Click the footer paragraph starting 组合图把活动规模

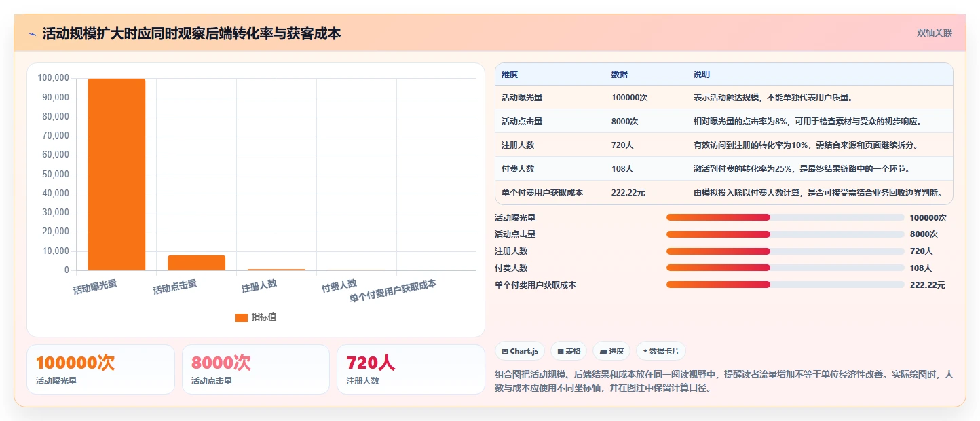[x=725, y=382]
